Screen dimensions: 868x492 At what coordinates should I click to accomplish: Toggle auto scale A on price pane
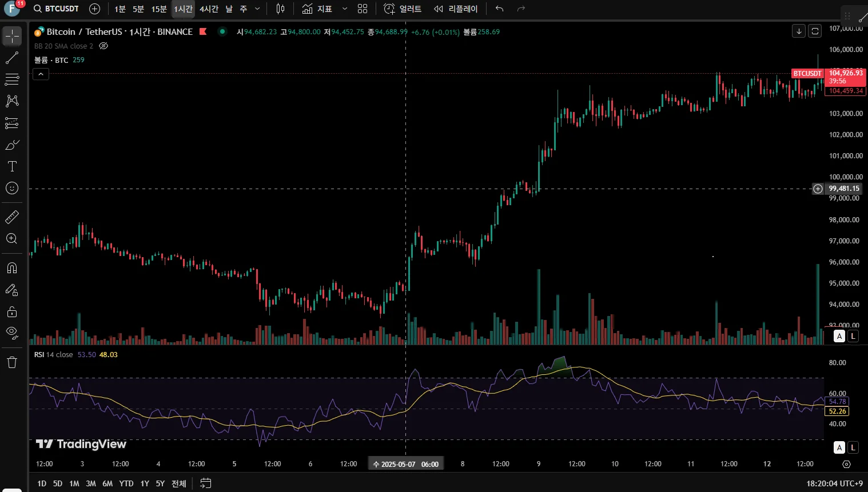[x=839, y=336]
